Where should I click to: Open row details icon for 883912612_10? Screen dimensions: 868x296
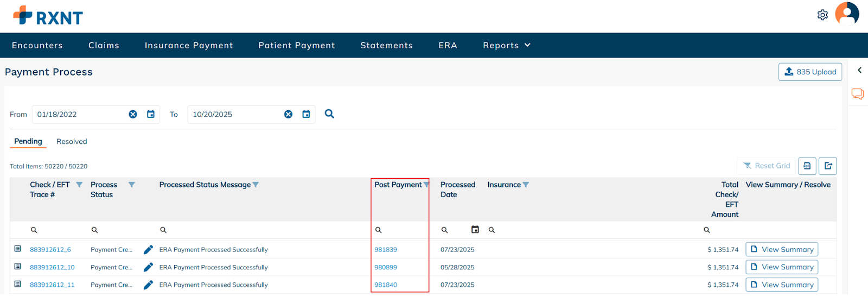tap(17, 267)
